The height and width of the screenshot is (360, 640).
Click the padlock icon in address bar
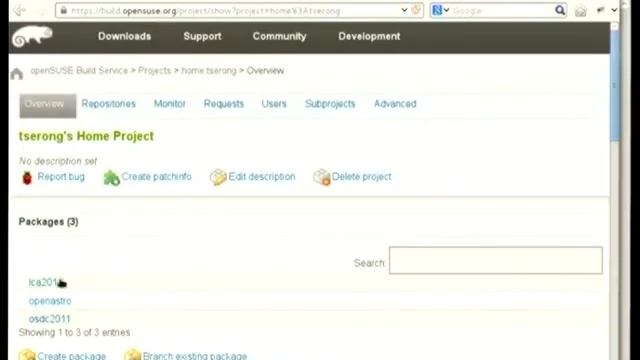coord(63,11)
